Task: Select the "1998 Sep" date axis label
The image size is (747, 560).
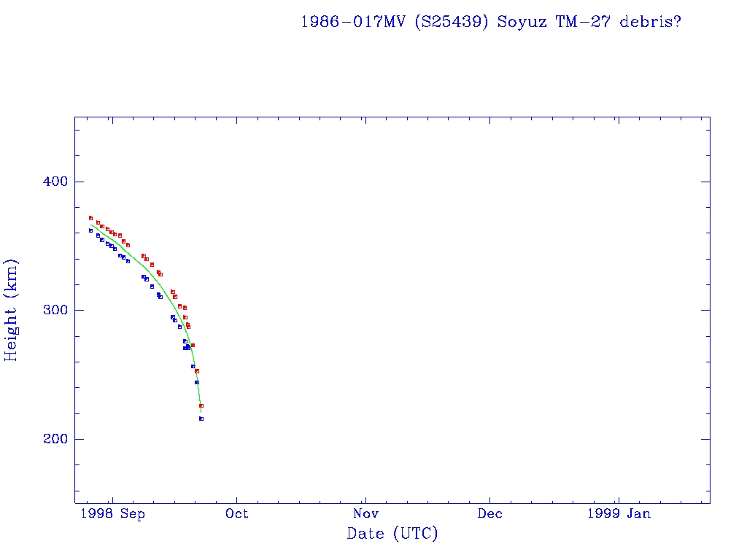Action: click(112, 514)
